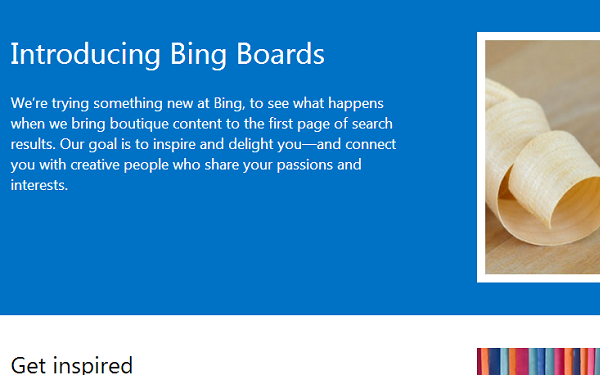Click the word results starting third line

(x=33, y=144)
